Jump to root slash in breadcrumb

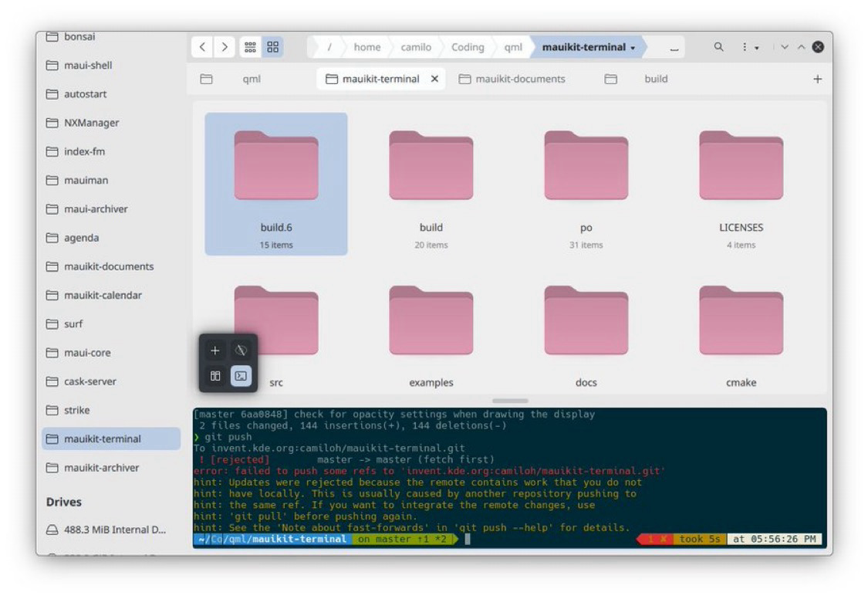tap(329, 47)
